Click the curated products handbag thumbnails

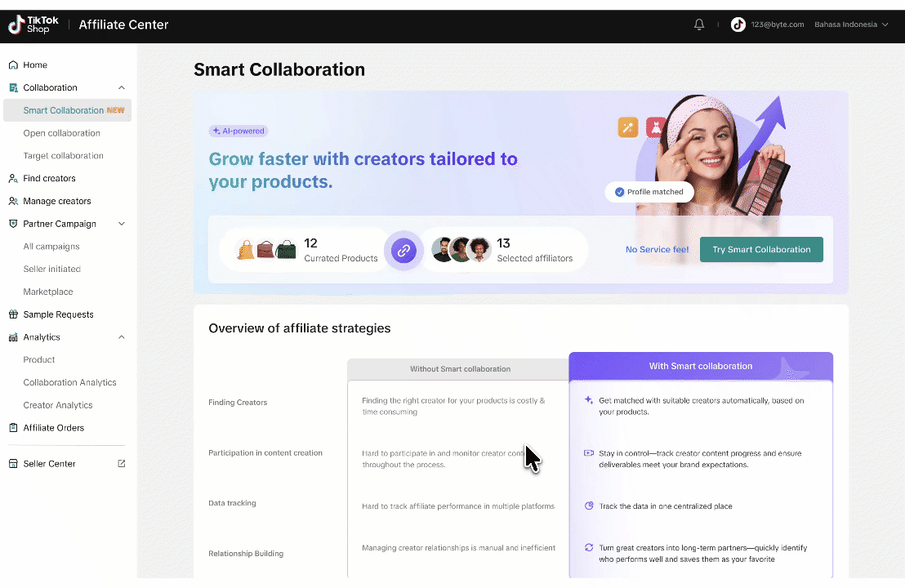(266, 250)
